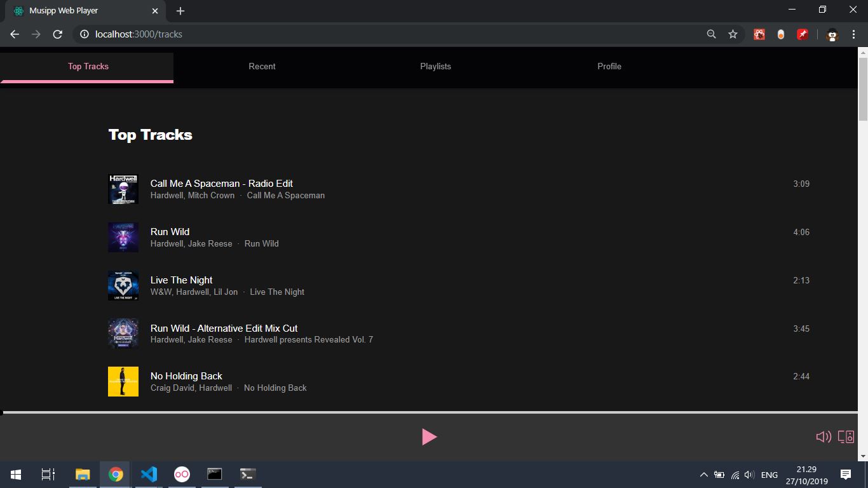This screenshot has width=868, height=488.
Task: Open a new browser tab
Action: coord(180,11)
